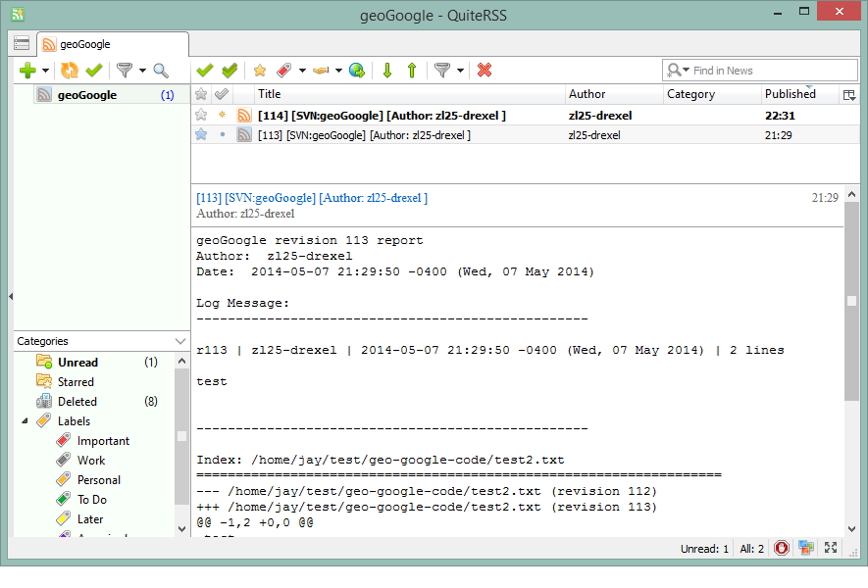This screenshot has height=588, width=868.
Task: Collapse the Categories panel chevron
Action: tap(179, 341)
